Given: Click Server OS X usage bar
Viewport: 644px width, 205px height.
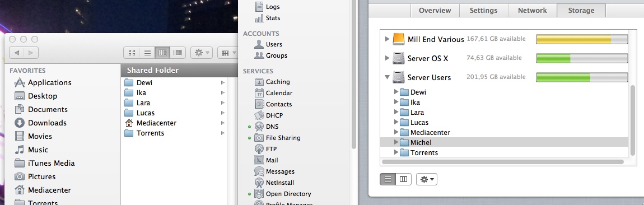Looking at the screenshot, I should click(582, 58).
